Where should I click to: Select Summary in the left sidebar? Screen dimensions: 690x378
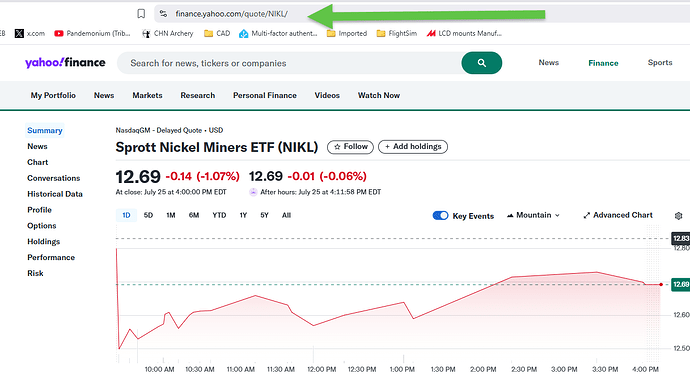(44, 130)
